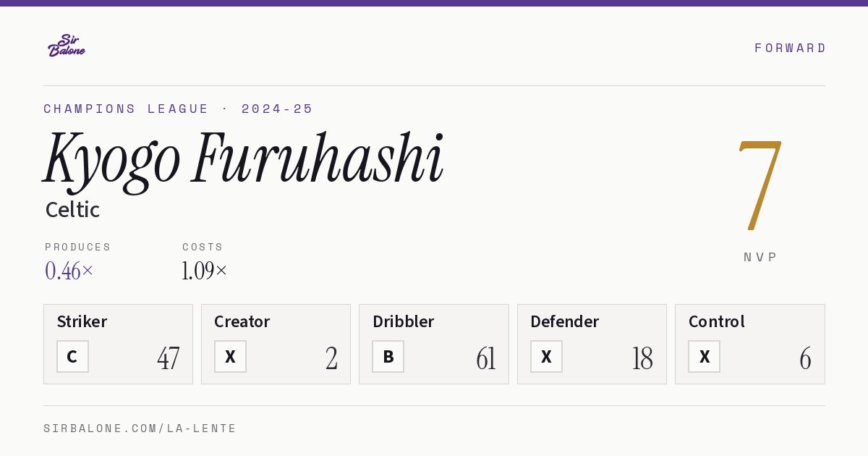868x456 pixels.
Task: Click the Creator card title
Action: (x=242, y=321)
